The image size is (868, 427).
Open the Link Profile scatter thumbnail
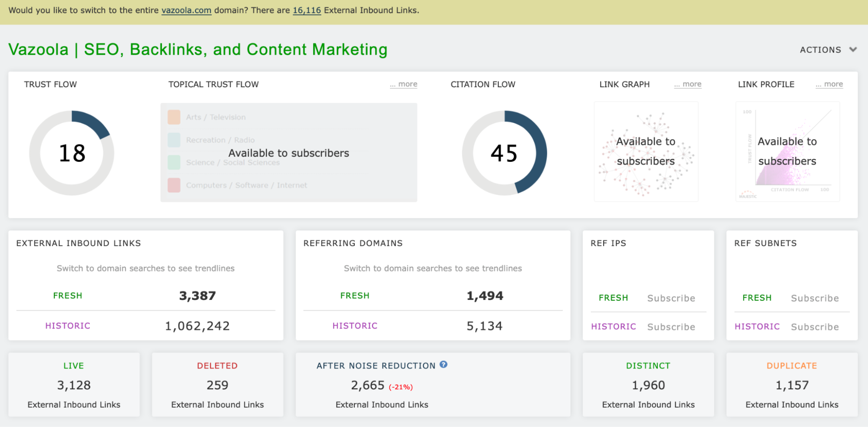pyautogui.click(x=788, y=151)
